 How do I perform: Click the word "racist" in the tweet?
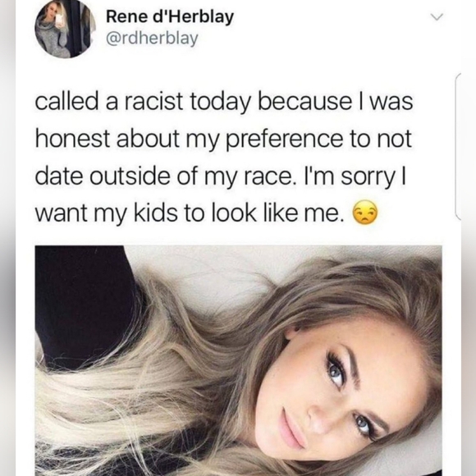tap(153, 102)
